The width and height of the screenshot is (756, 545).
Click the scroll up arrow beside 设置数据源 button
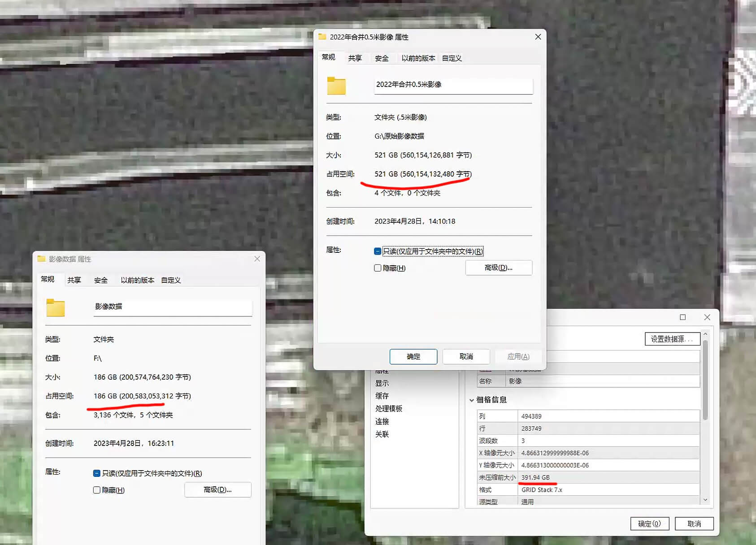pyautogui.click(x=705, y=334)
